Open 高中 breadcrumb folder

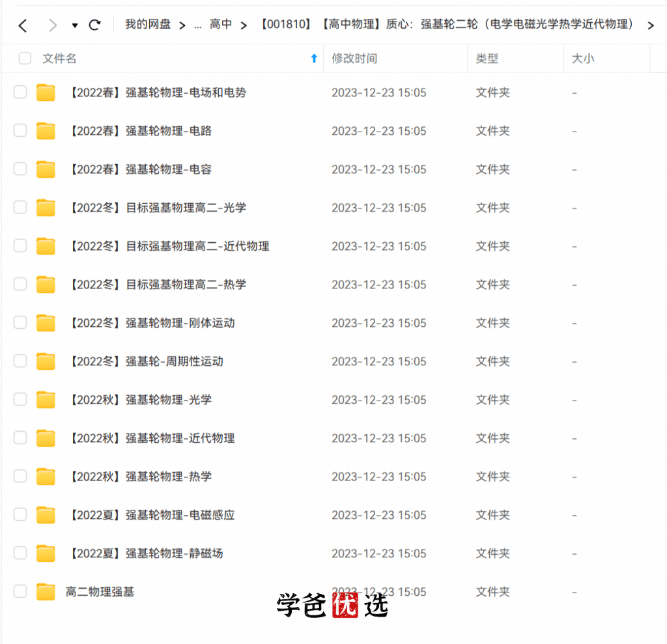(220, 24)
